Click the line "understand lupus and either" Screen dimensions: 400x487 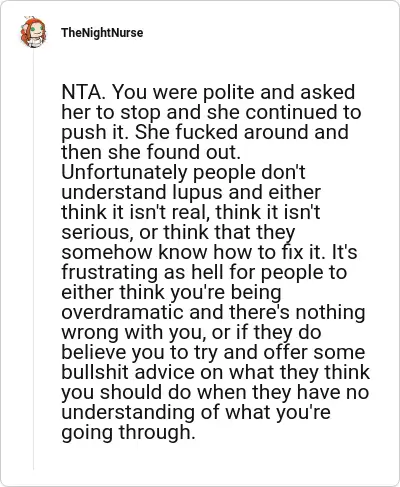(191, 192)
